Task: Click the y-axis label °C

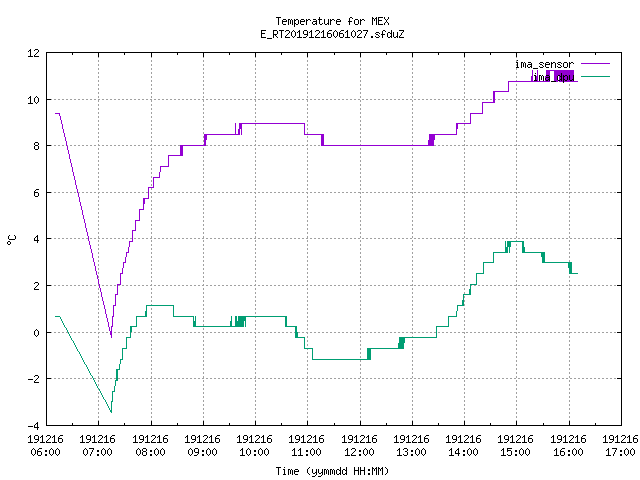Action: click(12, 240)
